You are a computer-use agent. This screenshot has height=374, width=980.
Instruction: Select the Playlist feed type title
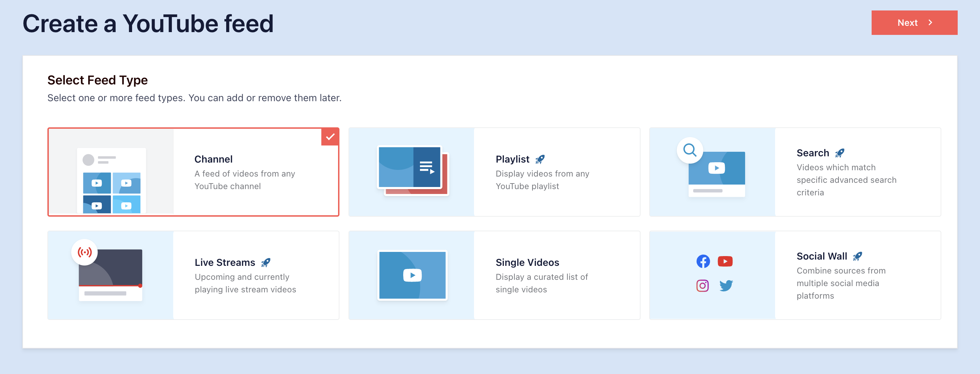512,159
